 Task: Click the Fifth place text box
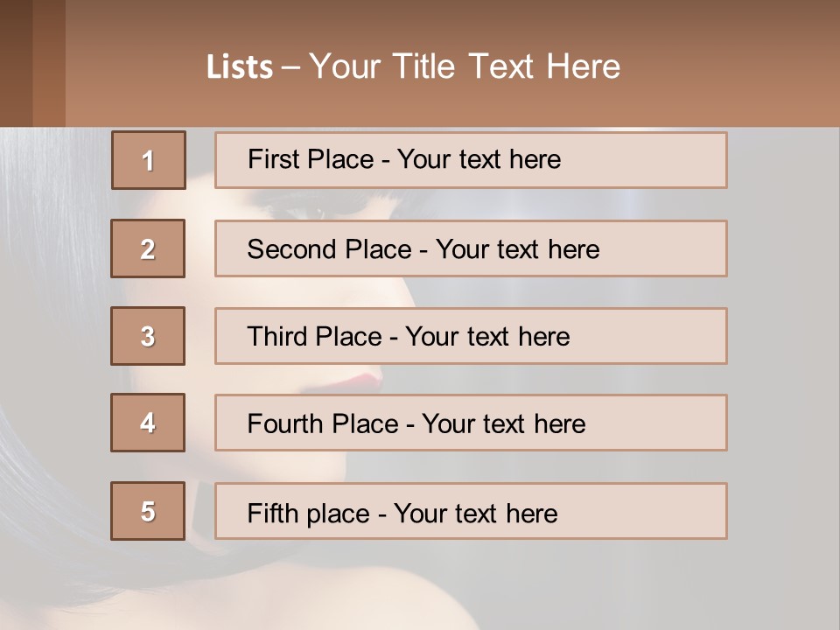[471, 512]
